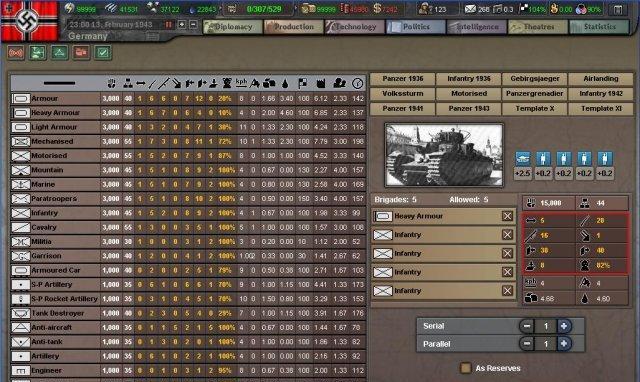This screenshot has height=382, width=640.
Task: Remove the last Infantry brigade in the list
Action: pyautogui.click(x=507, y=291)
